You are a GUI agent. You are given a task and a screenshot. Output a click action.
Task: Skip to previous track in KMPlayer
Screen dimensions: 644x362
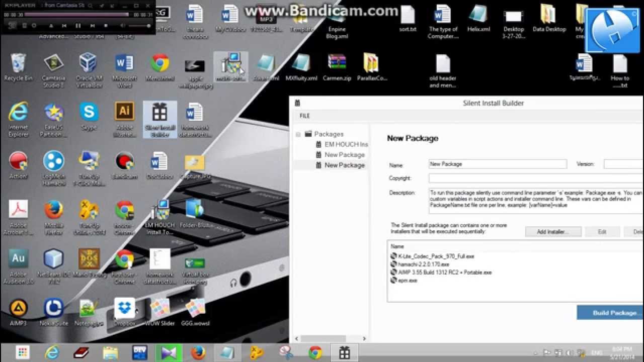[64, 26]
